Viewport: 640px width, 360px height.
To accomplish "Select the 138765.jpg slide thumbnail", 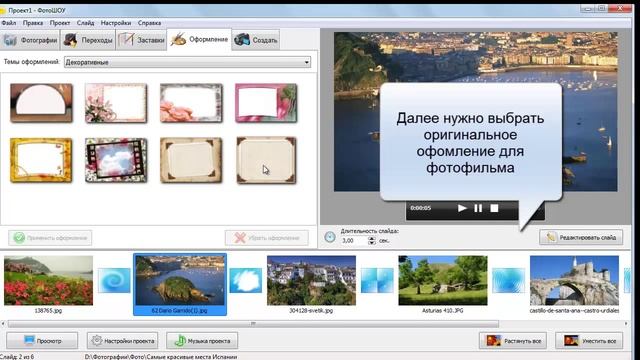I will pyautogui.click(x=49, y=281).
